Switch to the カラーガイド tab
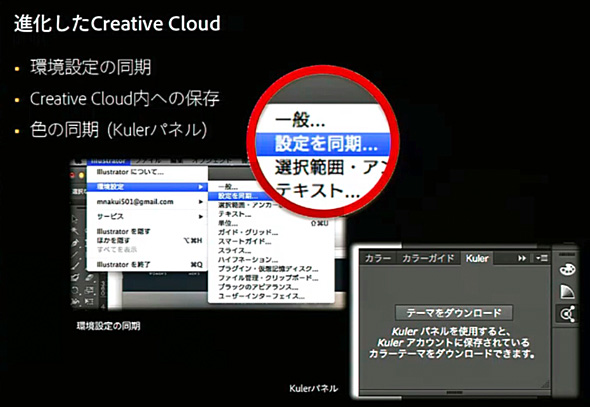Image resolution: width=590 pixels, height=407 pixels. point(428,259)
